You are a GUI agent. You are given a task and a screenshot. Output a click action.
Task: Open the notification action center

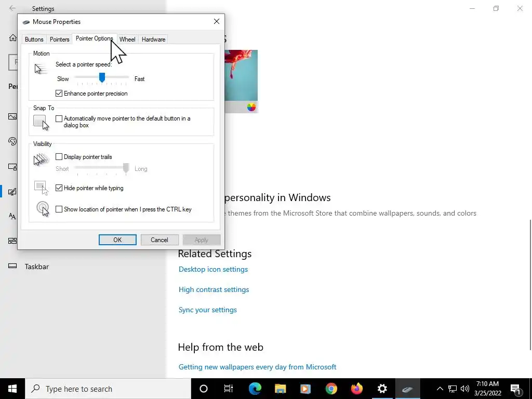point(516,389)
